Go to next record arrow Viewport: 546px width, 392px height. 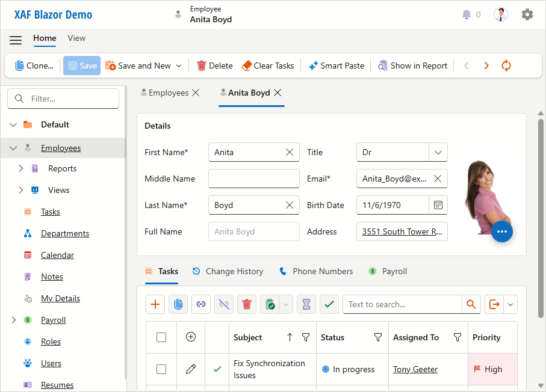[x=486, y=66]
